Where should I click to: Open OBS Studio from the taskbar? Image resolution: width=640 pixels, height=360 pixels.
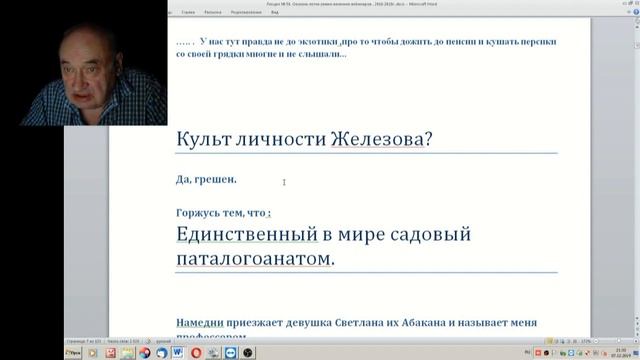(247, 353)
